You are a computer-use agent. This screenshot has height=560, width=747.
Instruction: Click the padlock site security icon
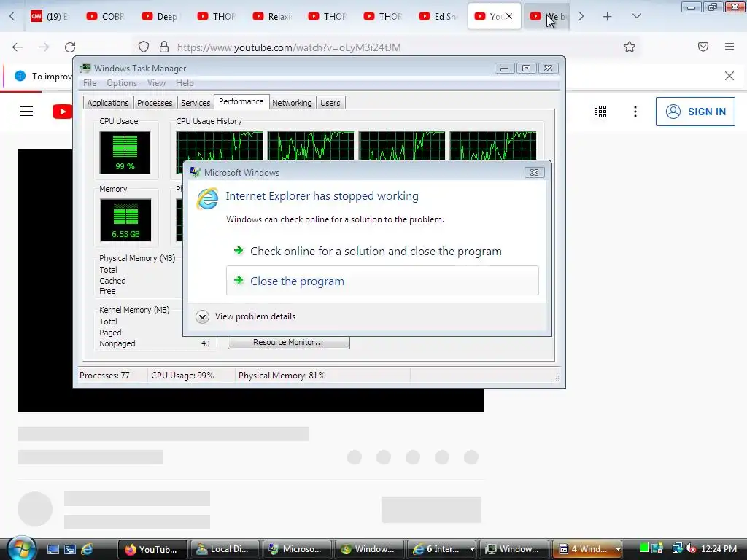point(164,47)
